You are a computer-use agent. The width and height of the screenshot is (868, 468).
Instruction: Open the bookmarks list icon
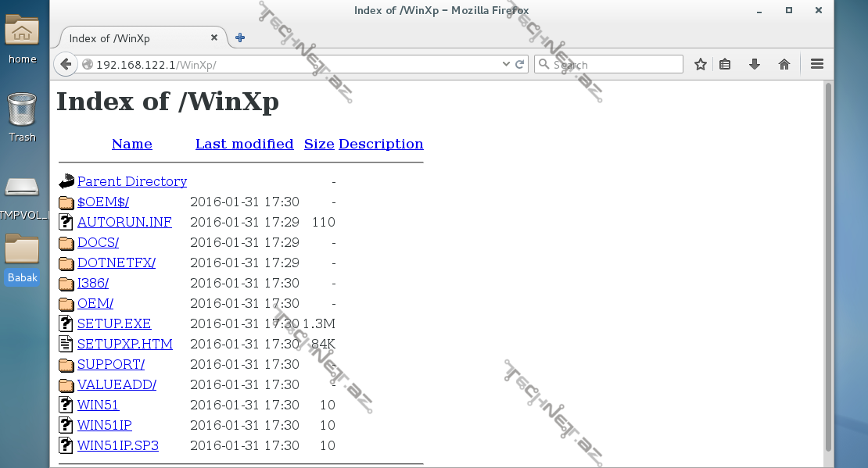tap(725, 65)
